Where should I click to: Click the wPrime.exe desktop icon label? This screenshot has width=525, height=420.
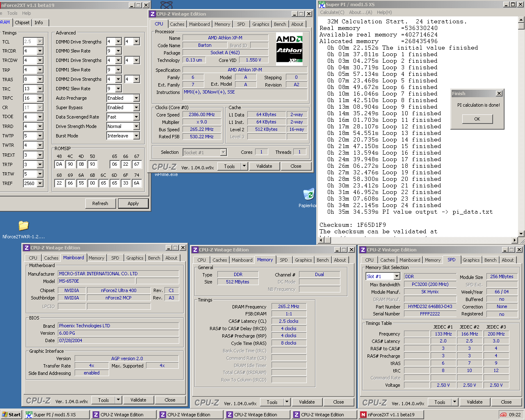(166, 174)
